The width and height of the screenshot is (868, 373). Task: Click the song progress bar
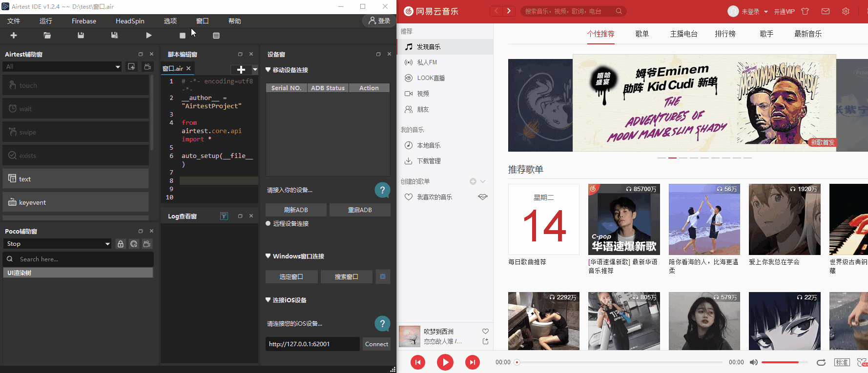pyautogui.click(x=620, y=362)
